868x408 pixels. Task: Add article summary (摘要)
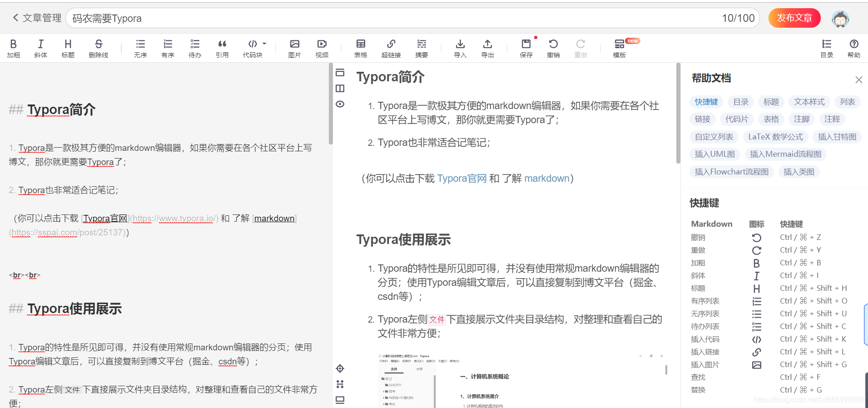coord(422,48)
